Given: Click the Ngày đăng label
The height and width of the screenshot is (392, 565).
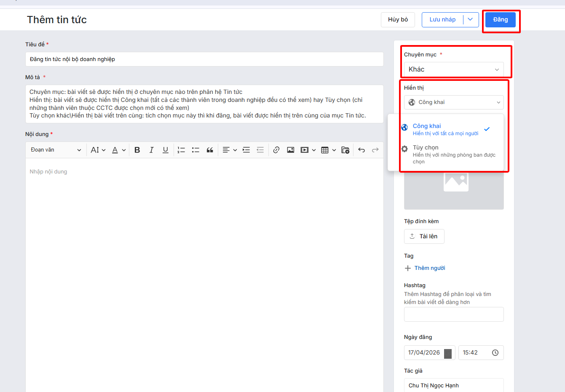Looking at the screenshot, I should [x=418, y=337].
